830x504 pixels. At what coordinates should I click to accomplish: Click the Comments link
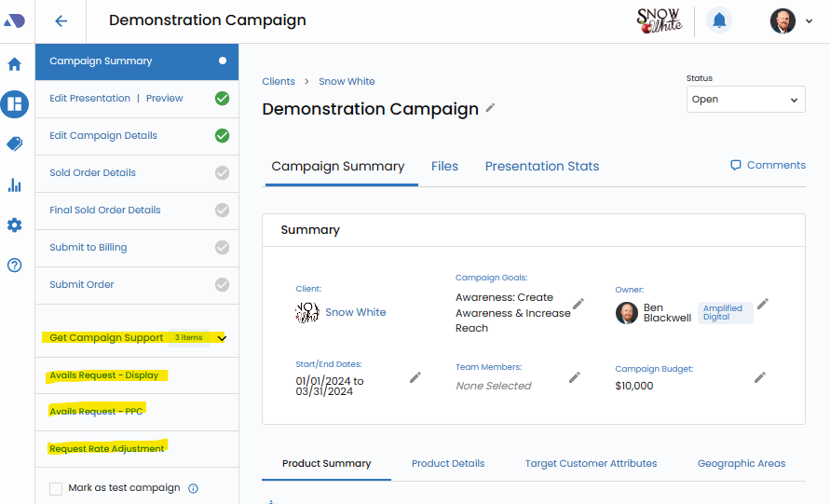(768, 165)
